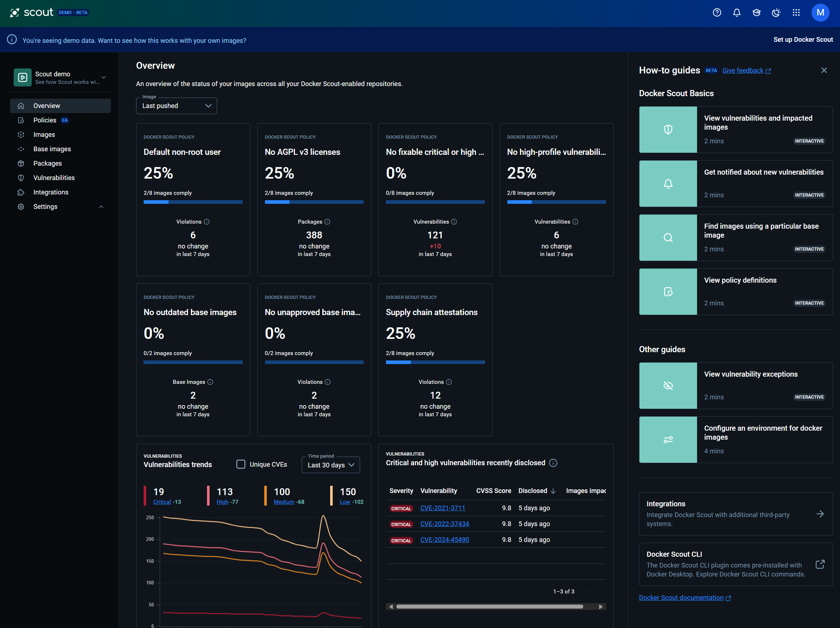The image size is (840, 628).
Task: Collapse the Settings menu chevron
Action: [x=101, y=207]
